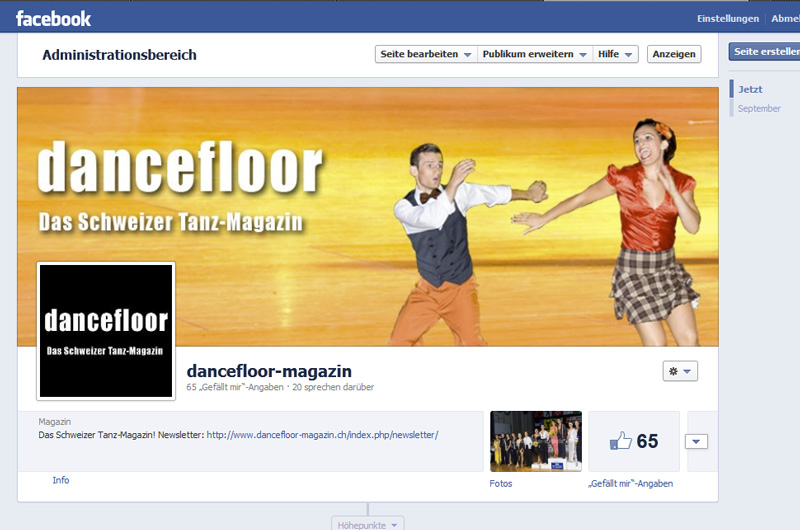Open the gear settings dropdown
The image size is (800, 530).
(680, 371)
